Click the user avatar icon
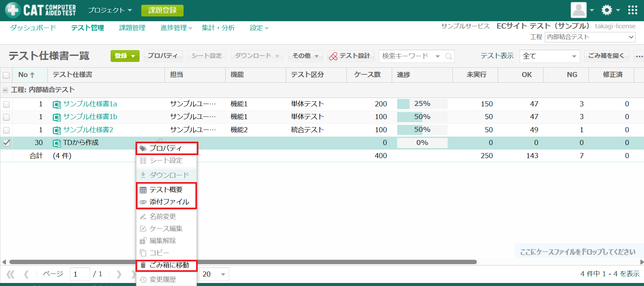 [578, 10]
